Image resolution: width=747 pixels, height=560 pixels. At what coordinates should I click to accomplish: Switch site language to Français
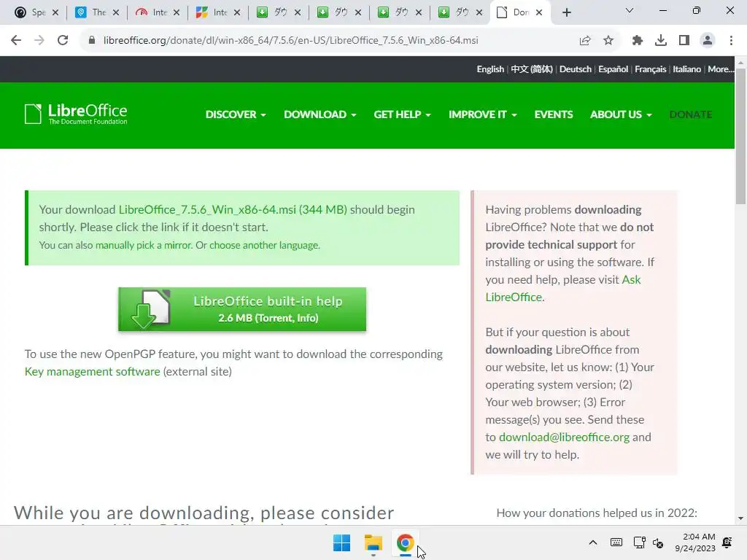pyautogui.click(x=650, y=69)
